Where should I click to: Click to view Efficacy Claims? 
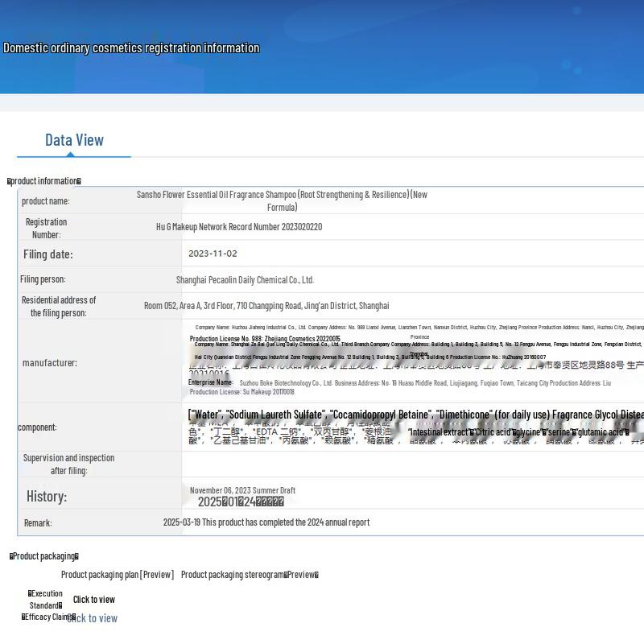click(93, 618)
